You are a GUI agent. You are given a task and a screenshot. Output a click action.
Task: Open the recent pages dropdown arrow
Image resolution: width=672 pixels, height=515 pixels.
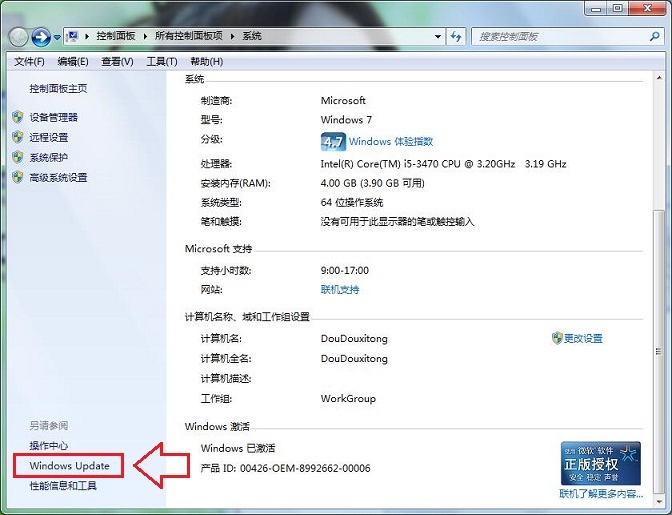tap(57, 38)
